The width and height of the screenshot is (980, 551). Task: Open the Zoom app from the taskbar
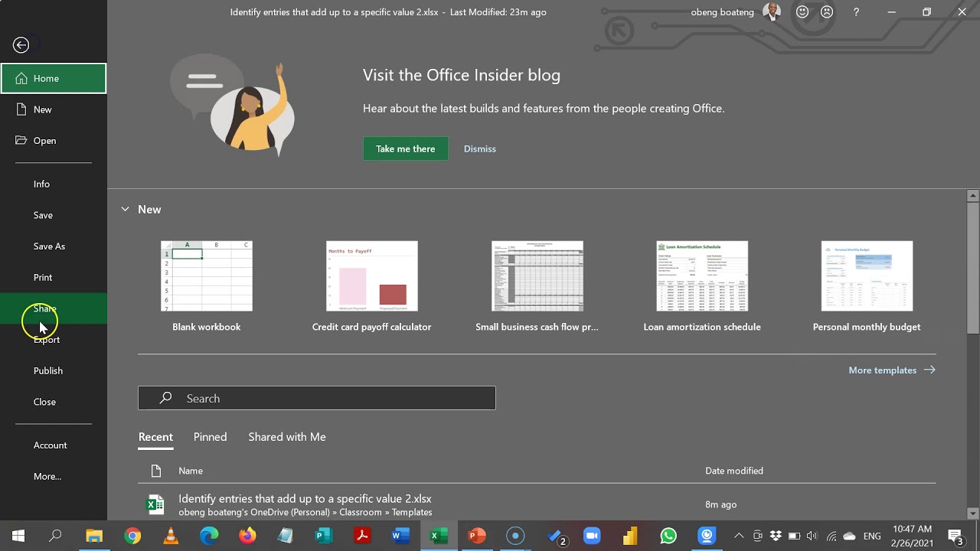592,536
